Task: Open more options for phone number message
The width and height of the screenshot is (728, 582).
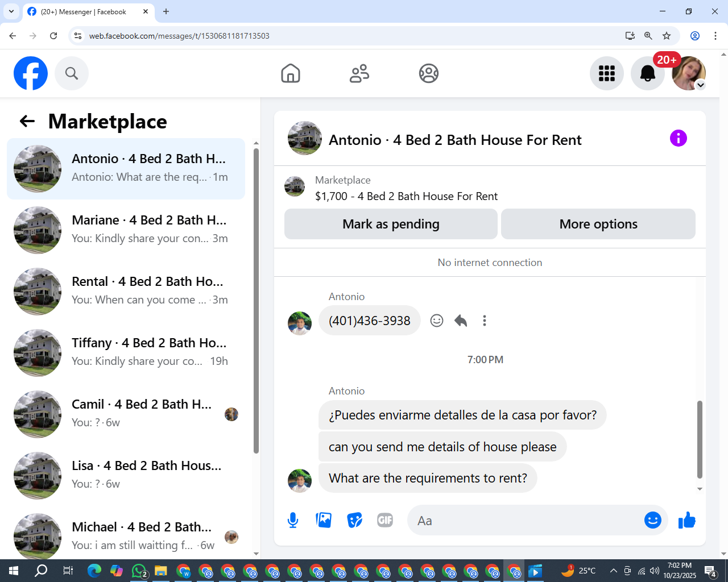Action: (x=485, y=321)
